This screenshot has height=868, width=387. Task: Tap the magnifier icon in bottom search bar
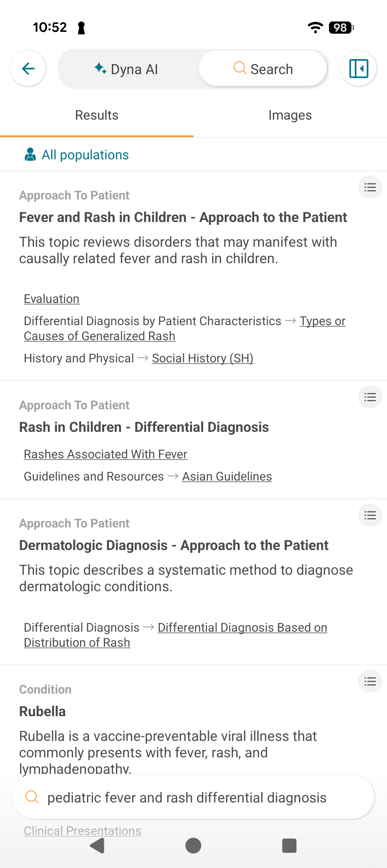coord(32,797)
